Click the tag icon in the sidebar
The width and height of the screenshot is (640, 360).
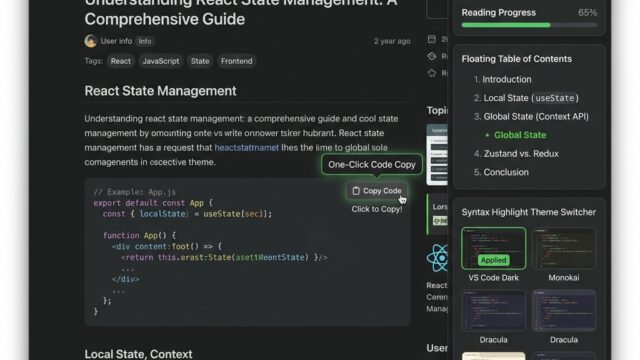pos(432,56)
